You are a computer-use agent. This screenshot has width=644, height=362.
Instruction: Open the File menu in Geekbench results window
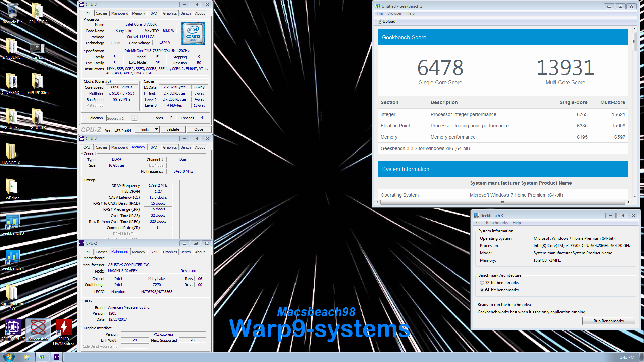point(380,13)
